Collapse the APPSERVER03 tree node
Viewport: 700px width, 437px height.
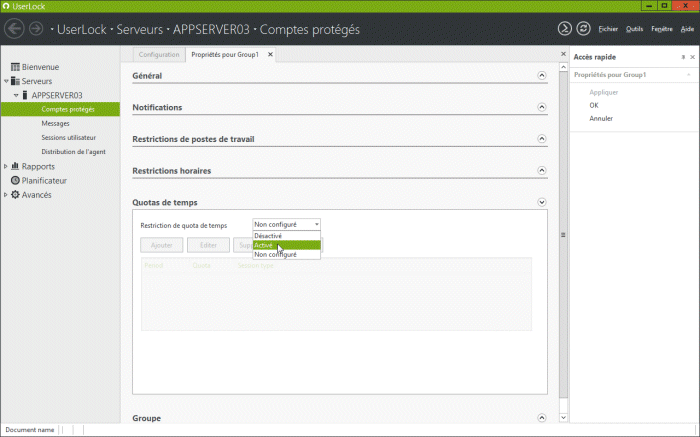tap(16, 96)
